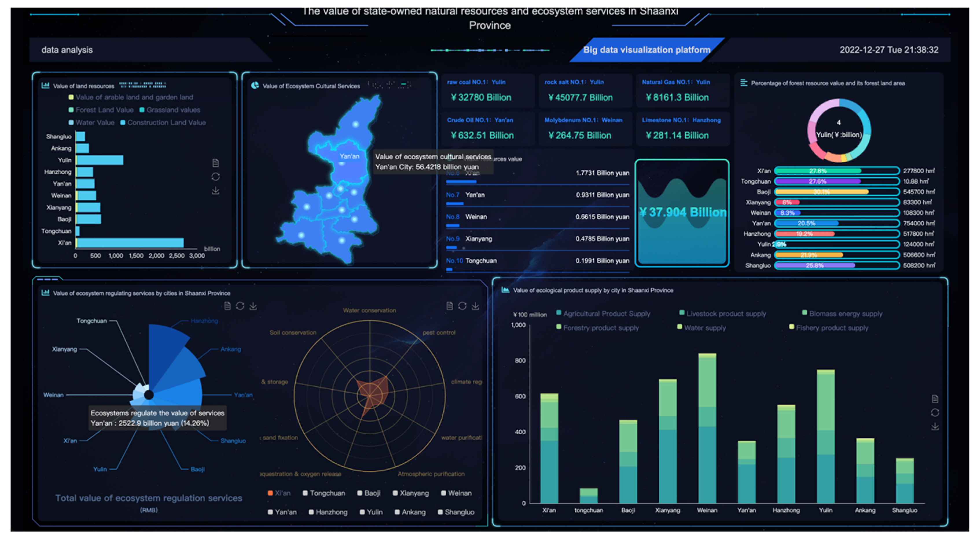Save the rose chart as image
The image size is (980, 541).
[x=253, y=306]
